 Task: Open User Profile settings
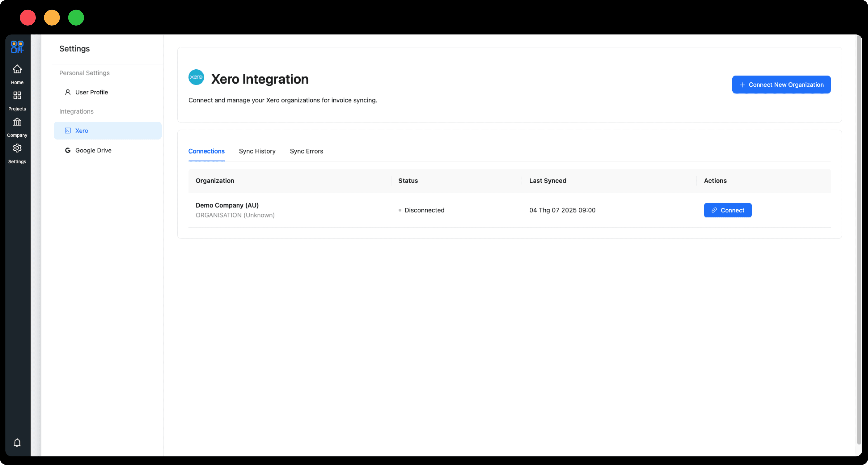[x=108, y=92]
